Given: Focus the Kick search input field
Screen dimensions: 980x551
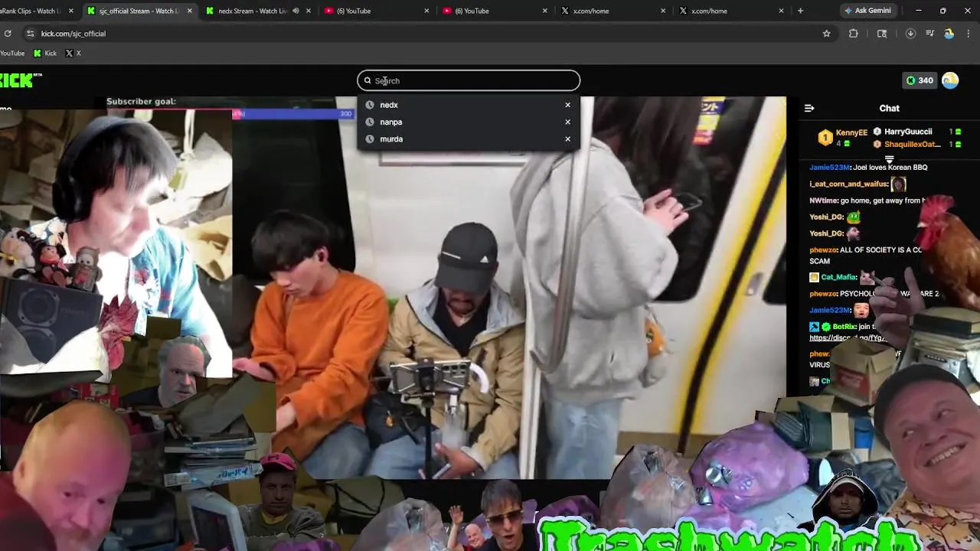Looking at the screenshot, I should pyautogui.click(x=469, y=80).
